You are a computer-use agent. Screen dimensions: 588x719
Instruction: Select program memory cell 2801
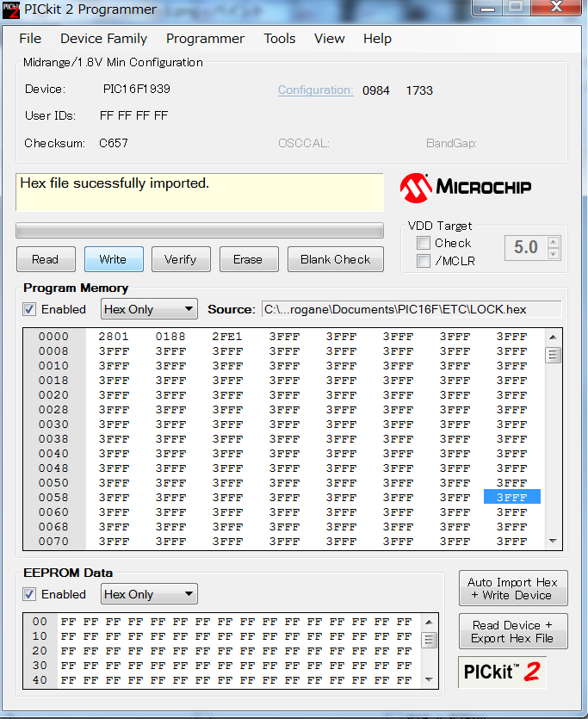tap(114, 337)
